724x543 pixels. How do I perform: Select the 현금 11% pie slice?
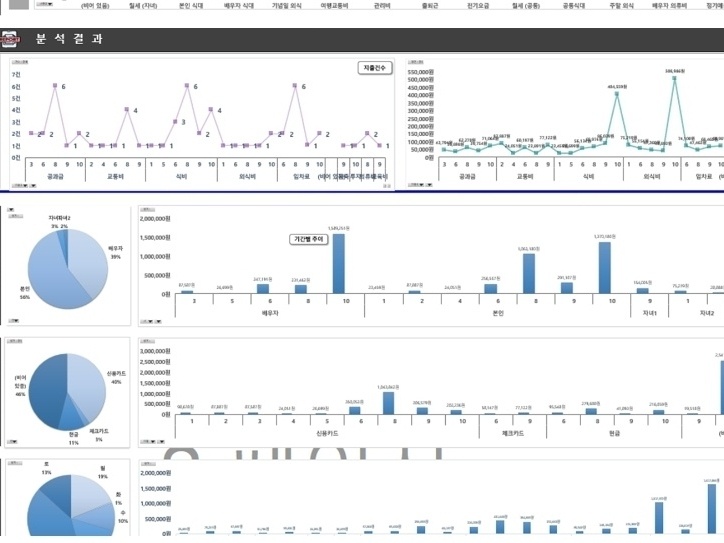[73, 416]
